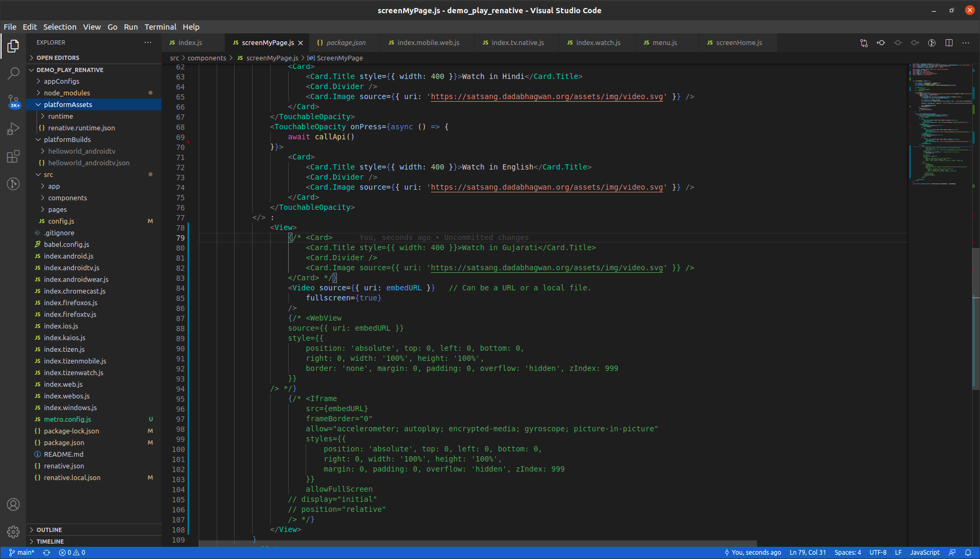
Task: Click the UTF-8 encoding selector
Action: pos(878,553)
